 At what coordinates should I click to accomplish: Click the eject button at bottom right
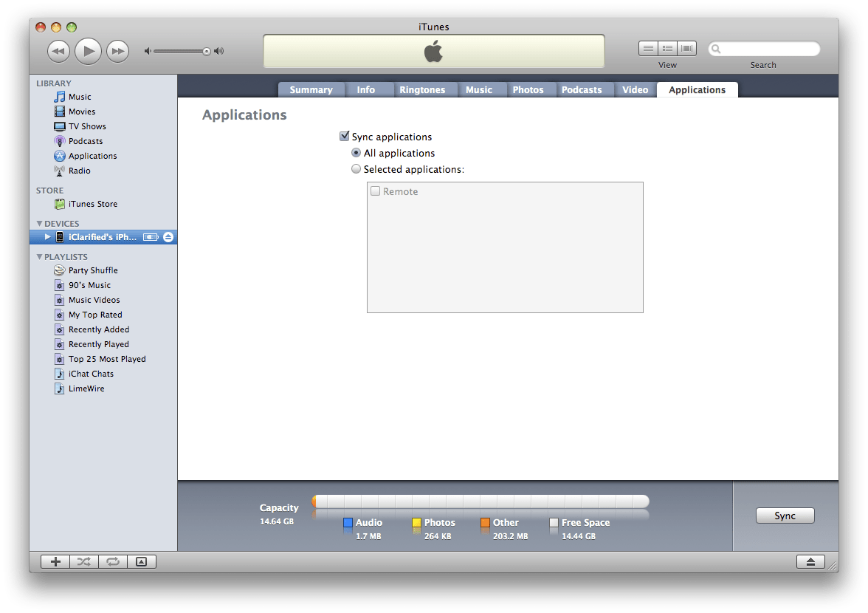tap(810, 561)
